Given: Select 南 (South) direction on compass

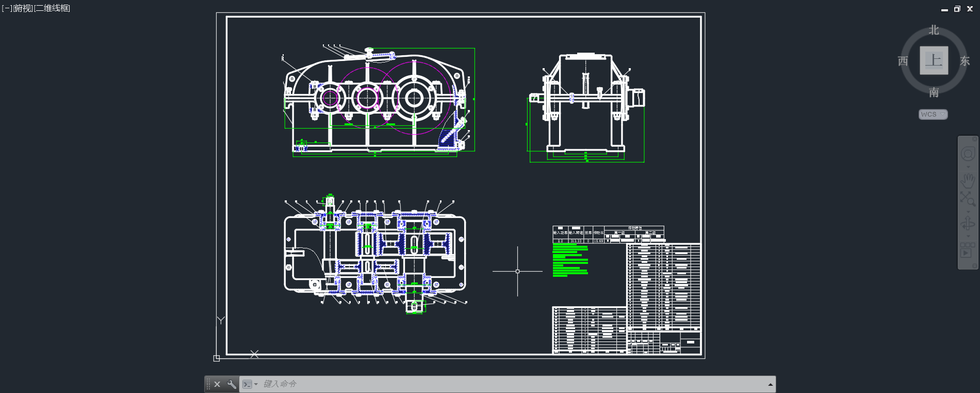Looking at the screenshot, I should coord(934,92).
